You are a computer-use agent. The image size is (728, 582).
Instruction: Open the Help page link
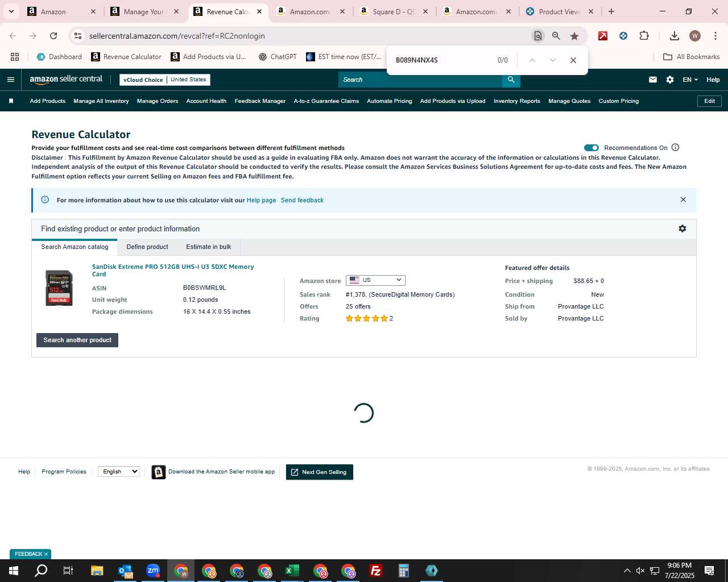[x=262, y=200]
